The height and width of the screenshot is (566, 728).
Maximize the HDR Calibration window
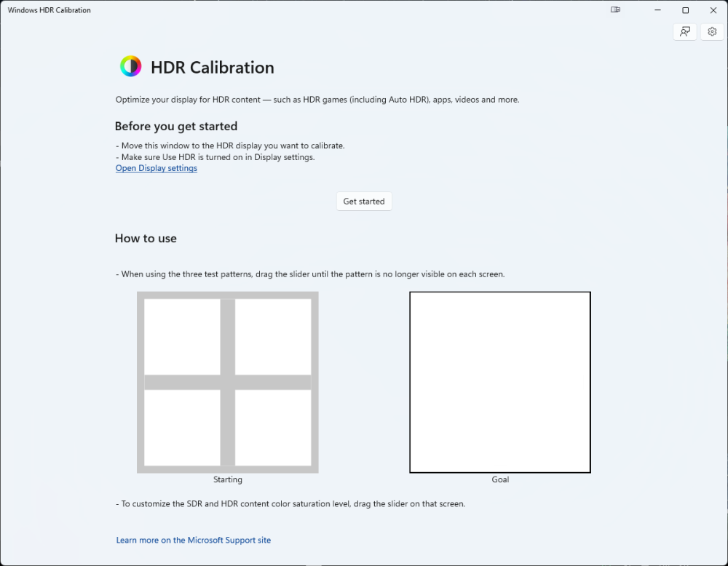(x=685, y=10)
